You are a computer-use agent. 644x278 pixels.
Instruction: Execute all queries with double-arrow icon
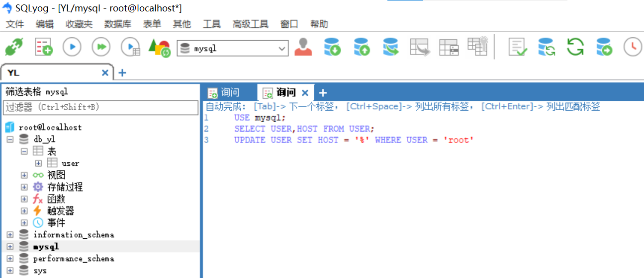coord(101,47)
